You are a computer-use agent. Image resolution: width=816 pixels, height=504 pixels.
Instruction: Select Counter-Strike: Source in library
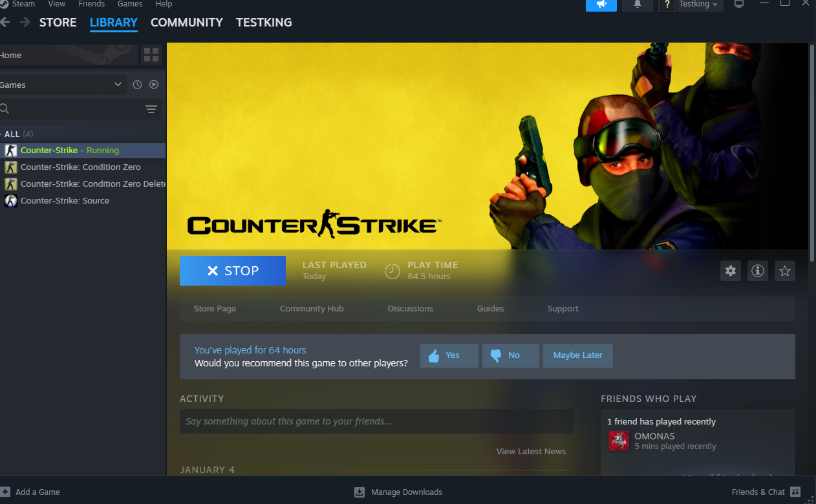click(x=65, y=201)
